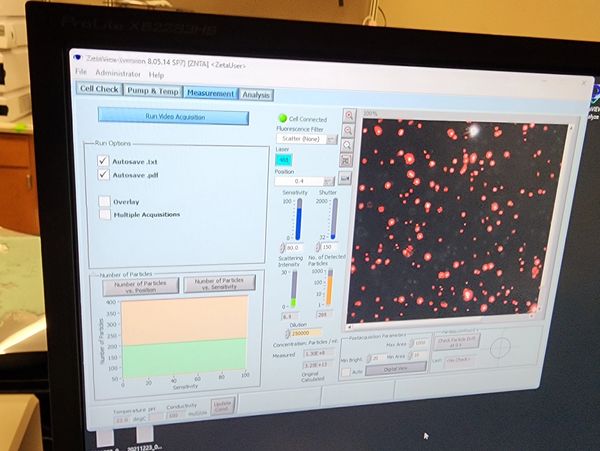Enable the Overlay checkbox

pos(103,201)
